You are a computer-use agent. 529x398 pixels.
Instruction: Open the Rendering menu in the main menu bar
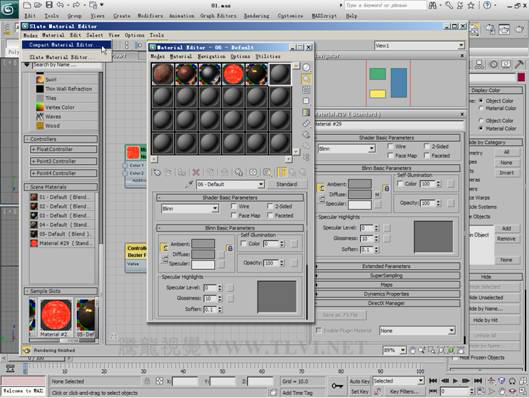coord(256,16)
